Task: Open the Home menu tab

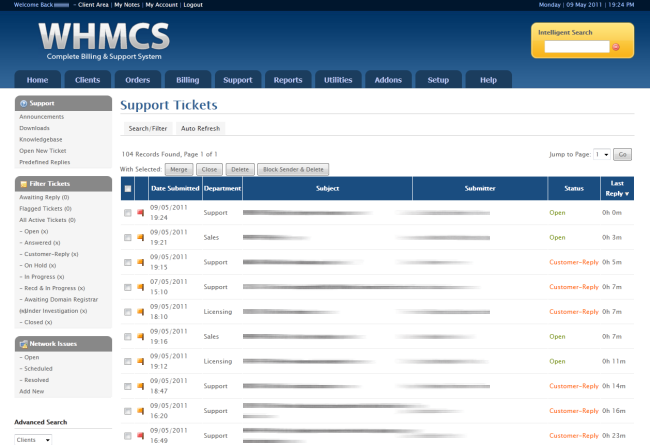Action: pyautogui.click(x=37, y=80)
